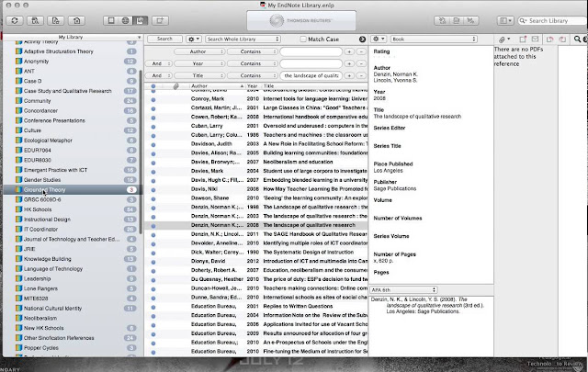Open the APA 6th output style dropdown
This screenshot has width=588, height=372.
[x=403, y=290]
